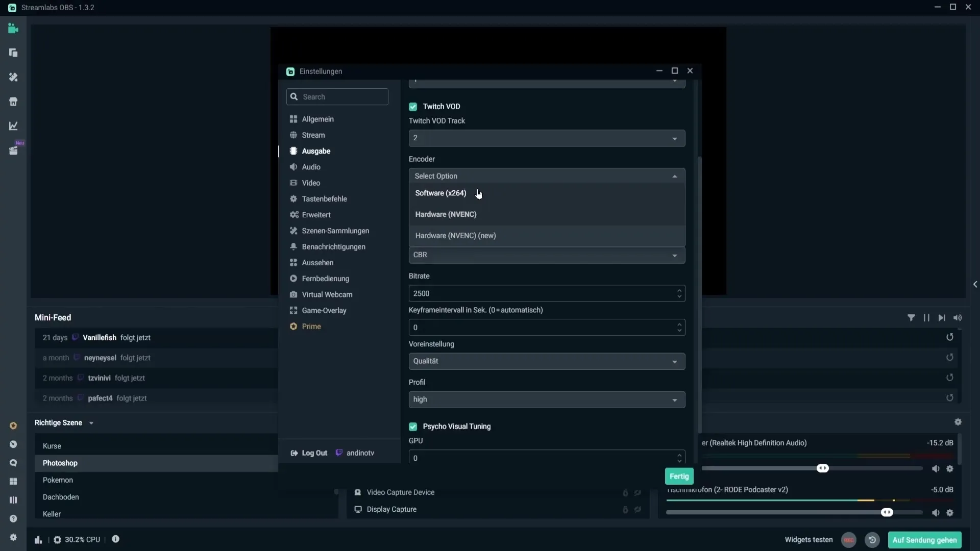Choose Hardware (NVENC) (new) encoder option
The image size is (980, 551).
[x=547, y=236]
